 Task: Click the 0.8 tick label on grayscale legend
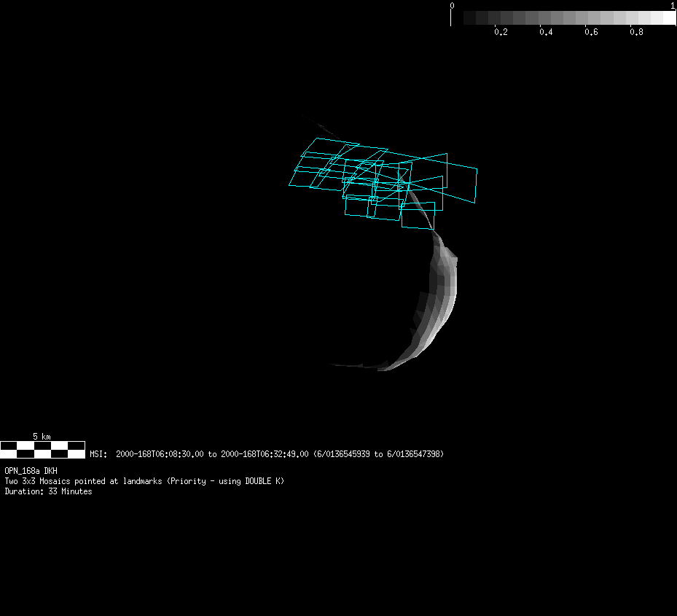tap(636, 33)
